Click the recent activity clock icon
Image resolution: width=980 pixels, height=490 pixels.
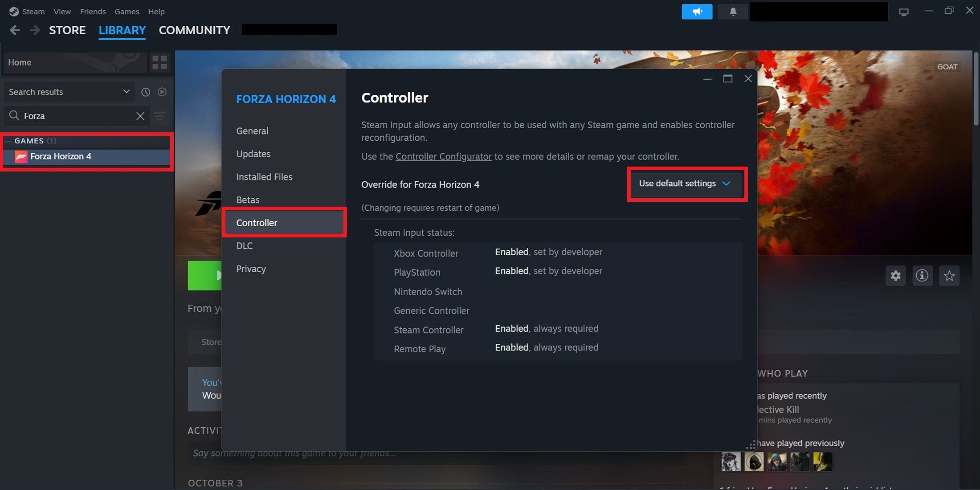pyautogui.click(x=145, y=92)
